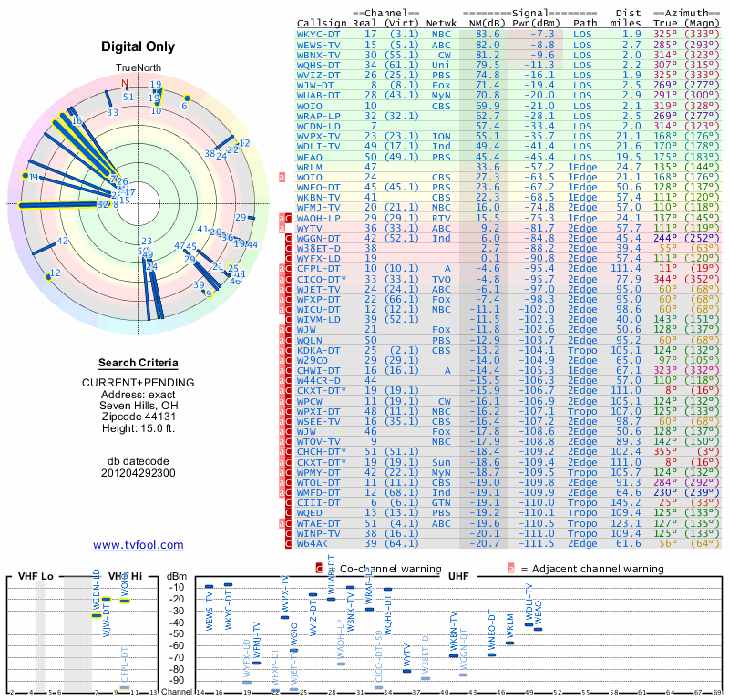Select WVPX-TV callsign in the table
729x700 pixels.
(318, 137)
